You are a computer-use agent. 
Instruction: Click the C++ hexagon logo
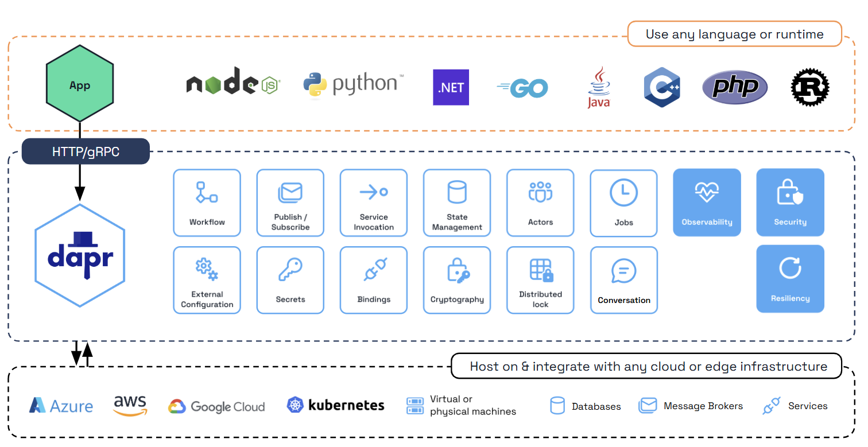tap(662, 87)
